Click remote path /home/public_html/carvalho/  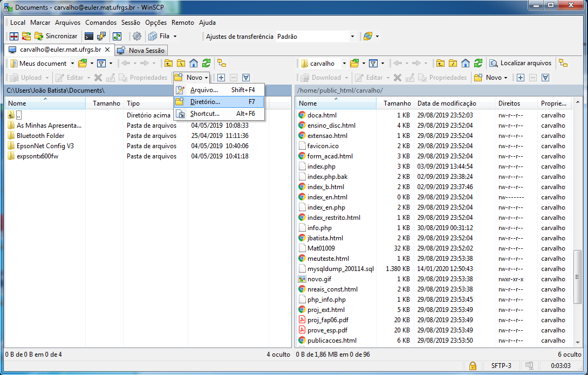340,91
